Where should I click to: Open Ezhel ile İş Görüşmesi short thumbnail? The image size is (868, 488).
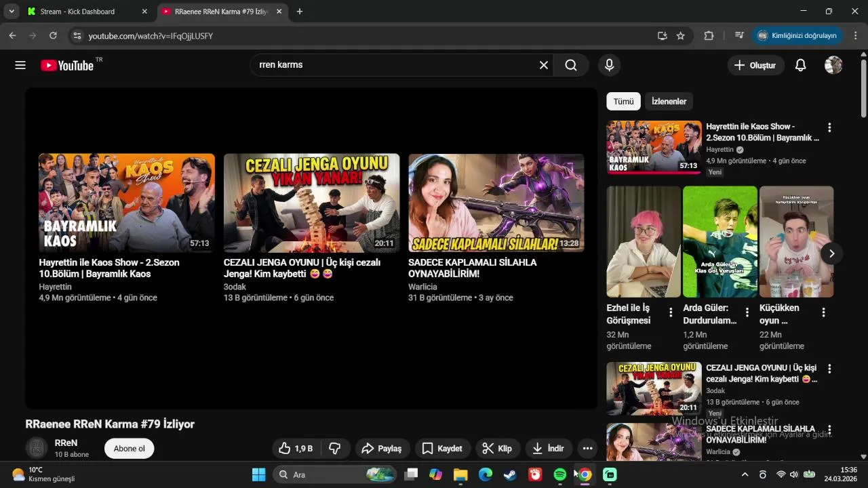(x=644, y=242)
